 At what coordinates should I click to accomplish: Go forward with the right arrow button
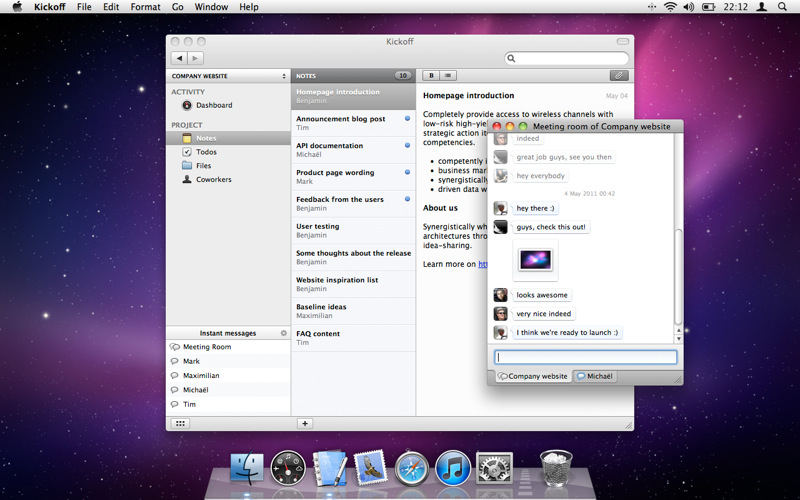pos(195,58)
